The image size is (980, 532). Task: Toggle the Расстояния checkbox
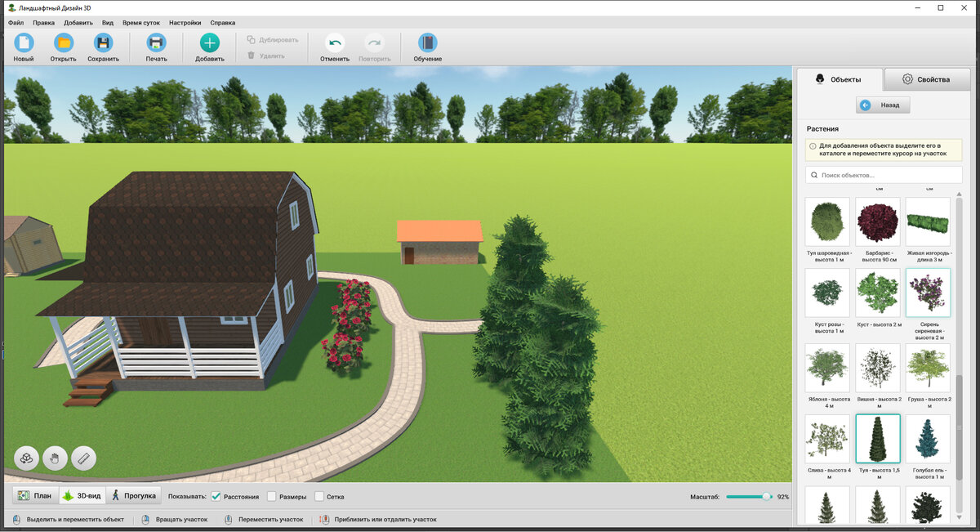click(216, 497)
